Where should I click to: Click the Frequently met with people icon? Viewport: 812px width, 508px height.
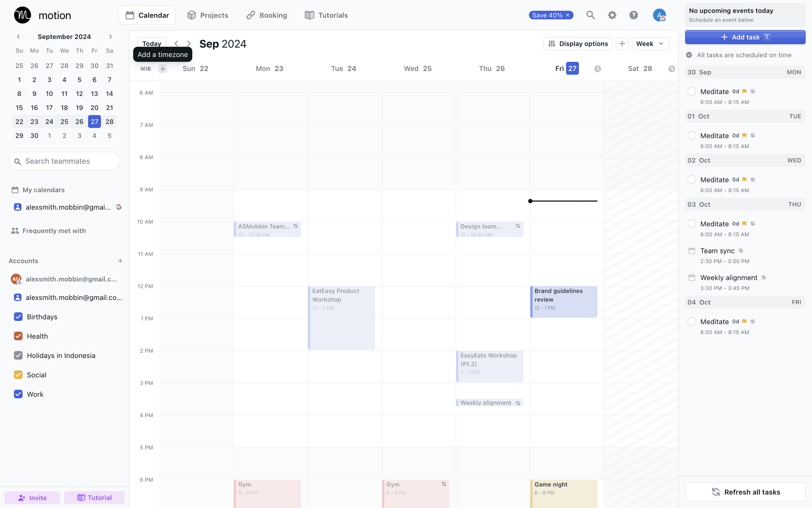15,231
